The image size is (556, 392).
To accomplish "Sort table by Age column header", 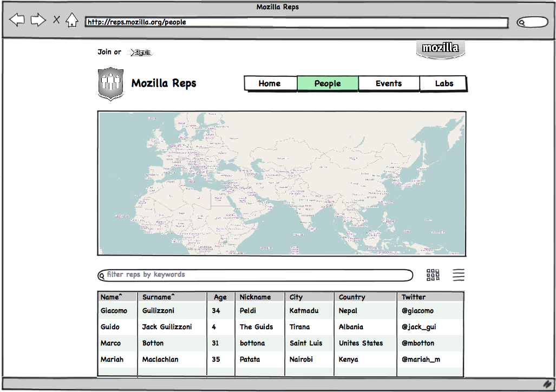I will (220, 297).
